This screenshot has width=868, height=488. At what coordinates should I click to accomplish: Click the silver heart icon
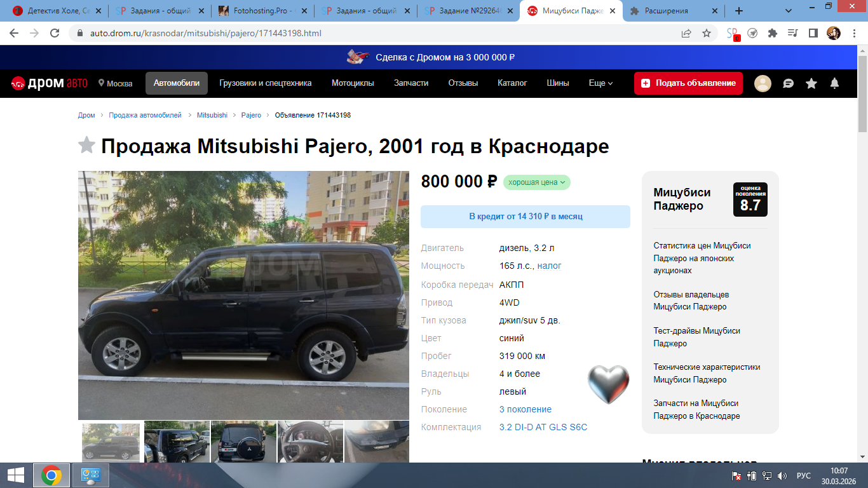(608, 384)
